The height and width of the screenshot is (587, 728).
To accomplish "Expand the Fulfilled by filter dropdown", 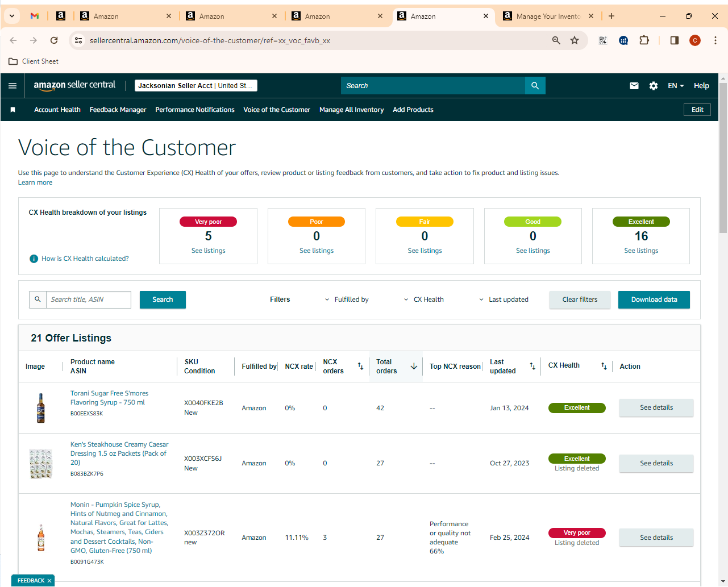I will (x=347, y=299).
